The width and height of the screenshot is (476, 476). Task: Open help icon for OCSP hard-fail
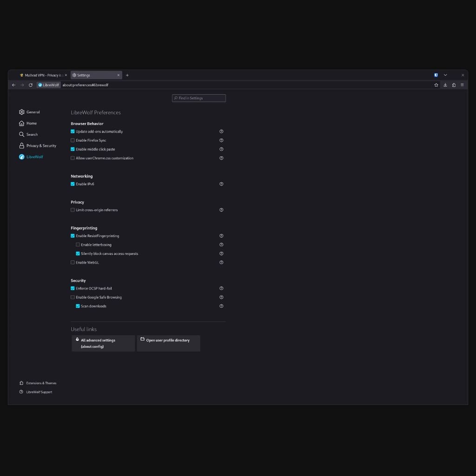click(221, 288)
